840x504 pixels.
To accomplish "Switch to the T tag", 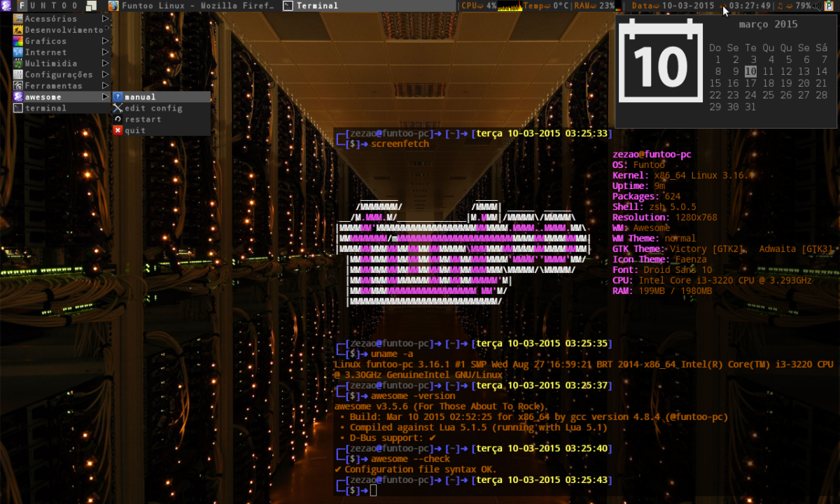I will click(x=55, y=6).
